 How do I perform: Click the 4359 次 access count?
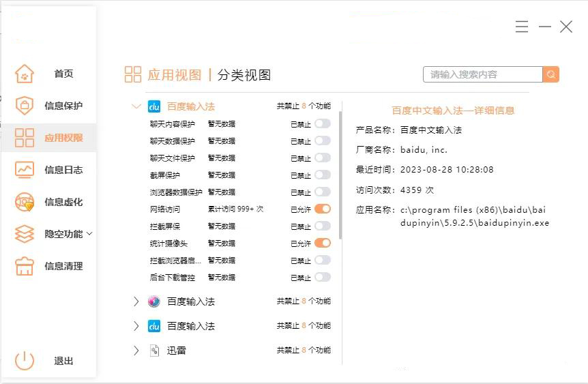[417, 190]
